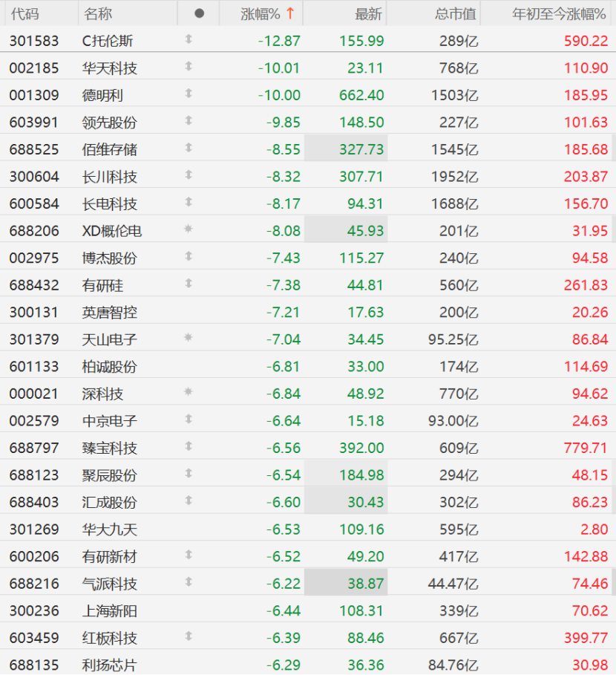Click the 代码 column header
Screen dimensions: 616x675
coord(25,14)
